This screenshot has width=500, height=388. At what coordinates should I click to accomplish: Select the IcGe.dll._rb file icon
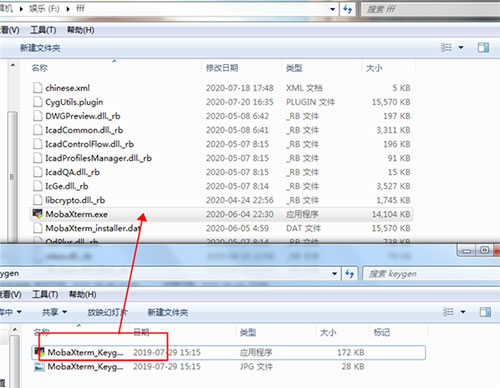coord(38,186)
